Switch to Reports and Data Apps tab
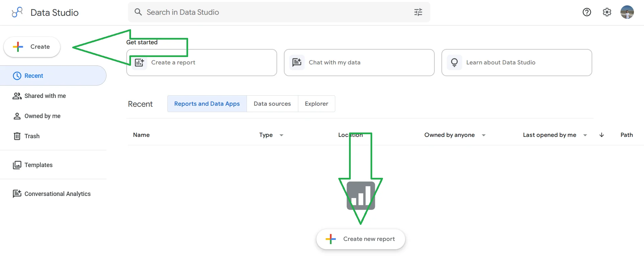The height and width of the screenshot is (258, 644). pyautogui.click(x=207, y=104)
